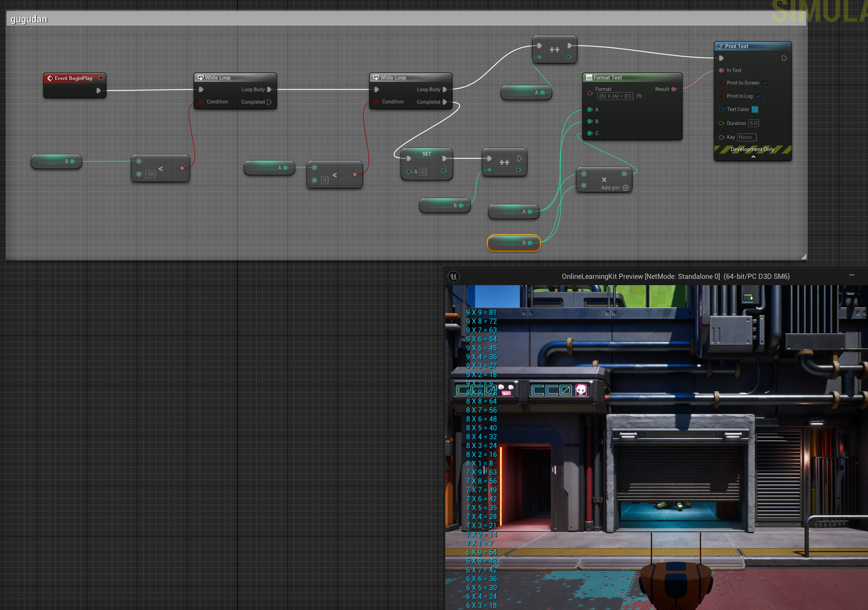Click the Print Text function icon
Viewport: 868px width, 610px height.
tap(721, 46)
